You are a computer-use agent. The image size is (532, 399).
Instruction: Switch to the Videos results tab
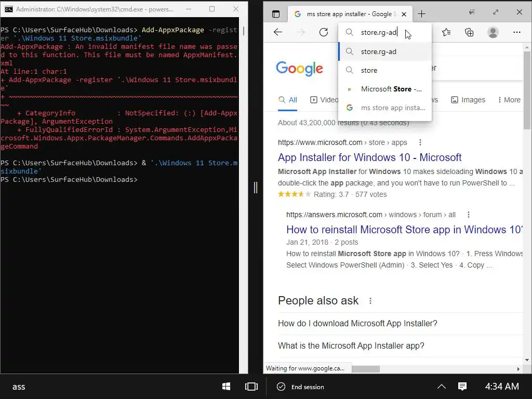(x=324, y=100)
